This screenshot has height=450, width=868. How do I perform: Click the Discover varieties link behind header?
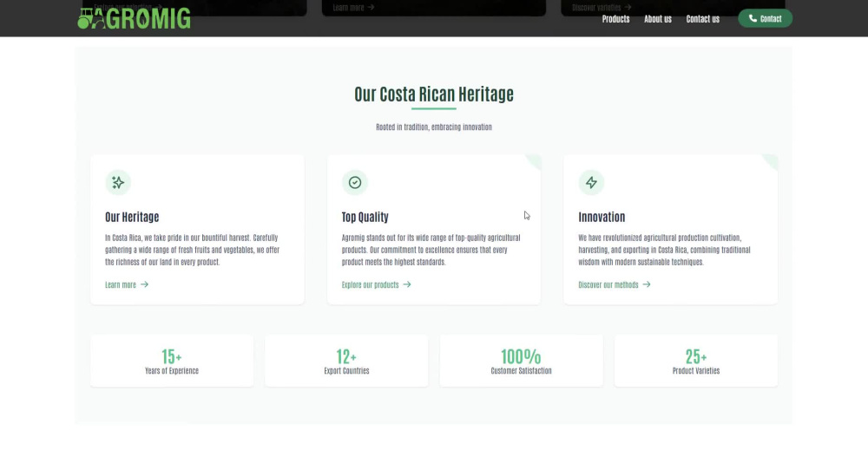(x=602, y=7)
